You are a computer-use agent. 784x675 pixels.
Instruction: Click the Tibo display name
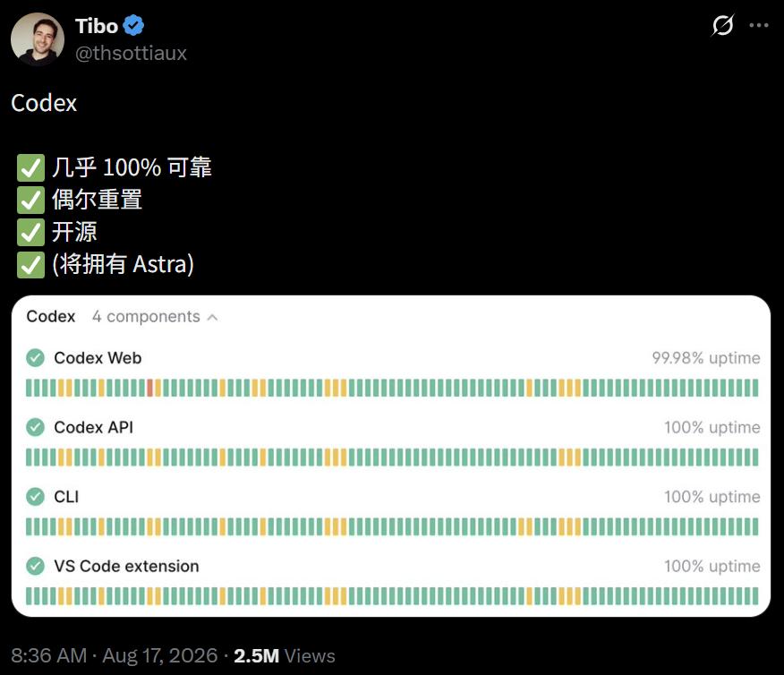[97, 26]
